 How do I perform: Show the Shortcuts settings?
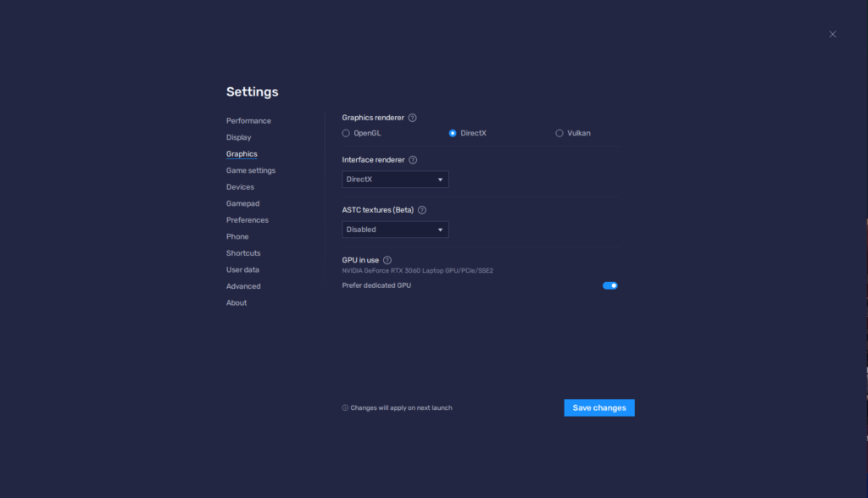pyautogui.click(x=243, y=253)
